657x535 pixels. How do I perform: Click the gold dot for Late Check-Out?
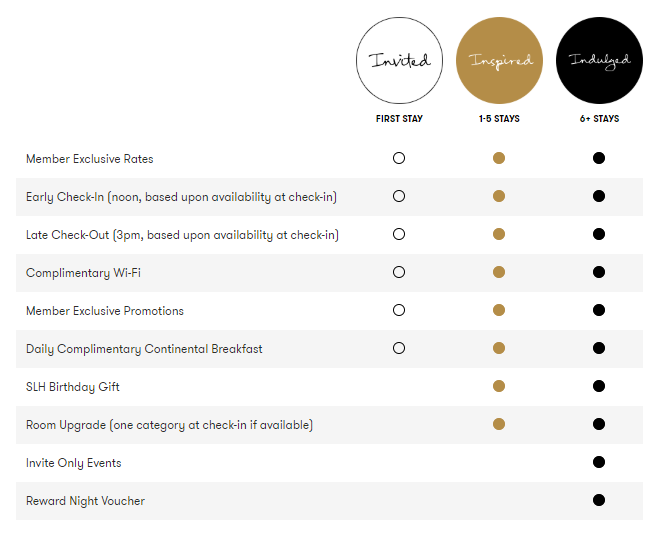point(499,234)
